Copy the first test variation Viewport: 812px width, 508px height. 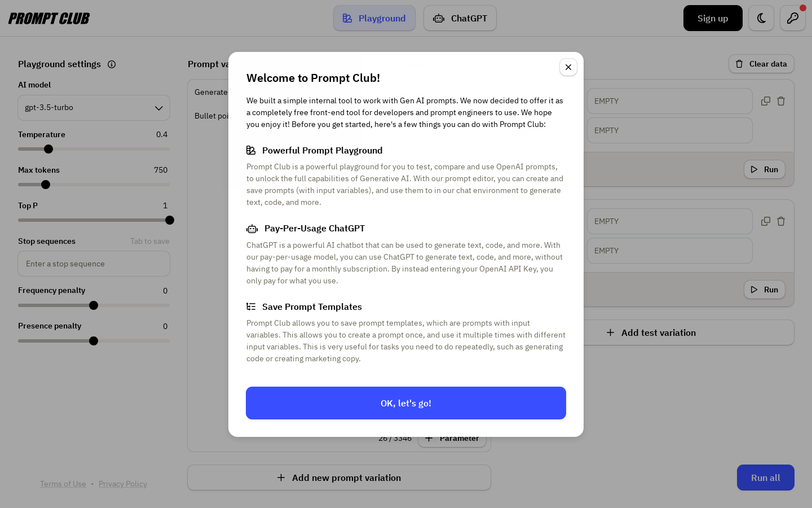point(765,101)
